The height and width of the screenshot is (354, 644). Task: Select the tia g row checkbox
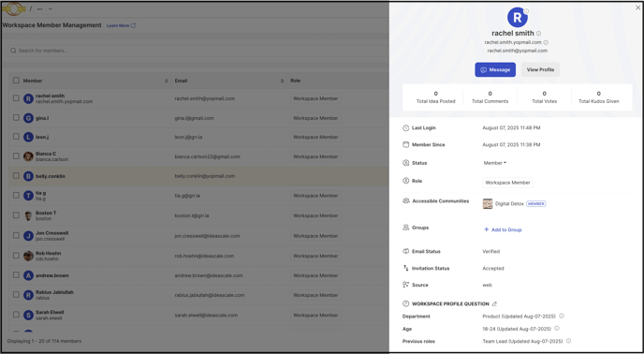[x=16, y=196]
